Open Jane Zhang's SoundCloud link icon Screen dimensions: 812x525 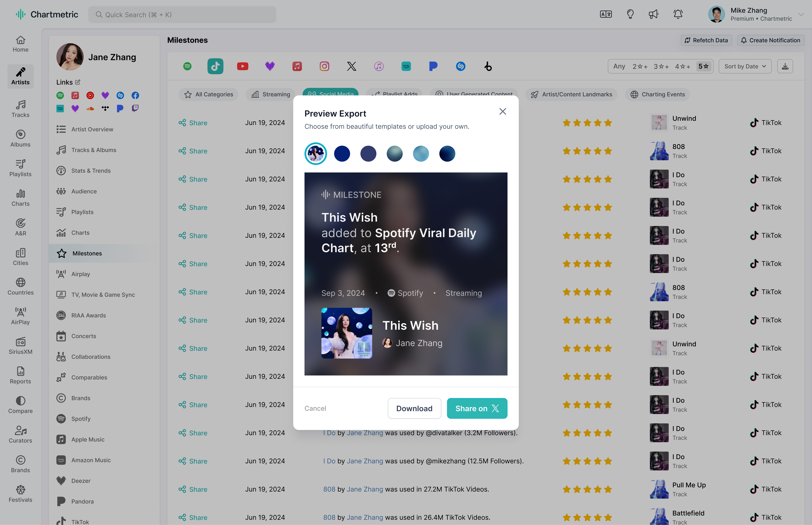click(90, 108)
